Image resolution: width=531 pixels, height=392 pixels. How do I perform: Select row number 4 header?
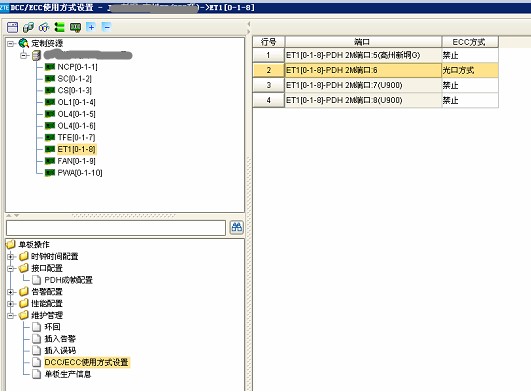pos(269,100)
